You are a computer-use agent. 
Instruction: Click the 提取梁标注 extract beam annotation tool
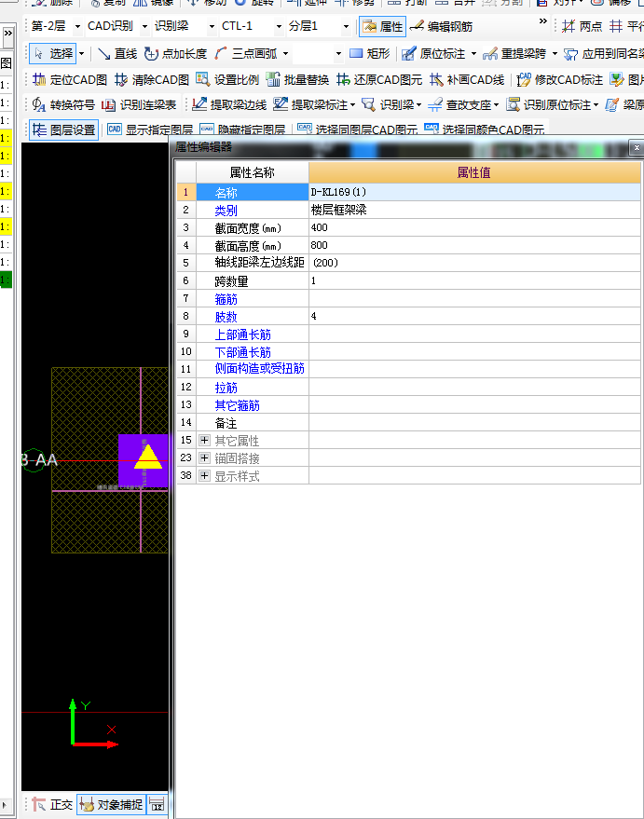tap(310, 105)
